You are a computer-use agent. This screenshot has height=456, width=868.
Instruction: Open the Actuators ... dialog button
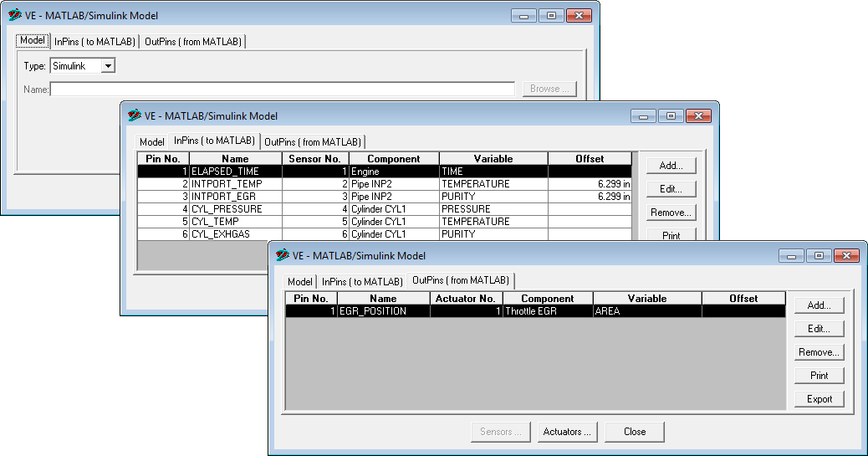point(567,432)
